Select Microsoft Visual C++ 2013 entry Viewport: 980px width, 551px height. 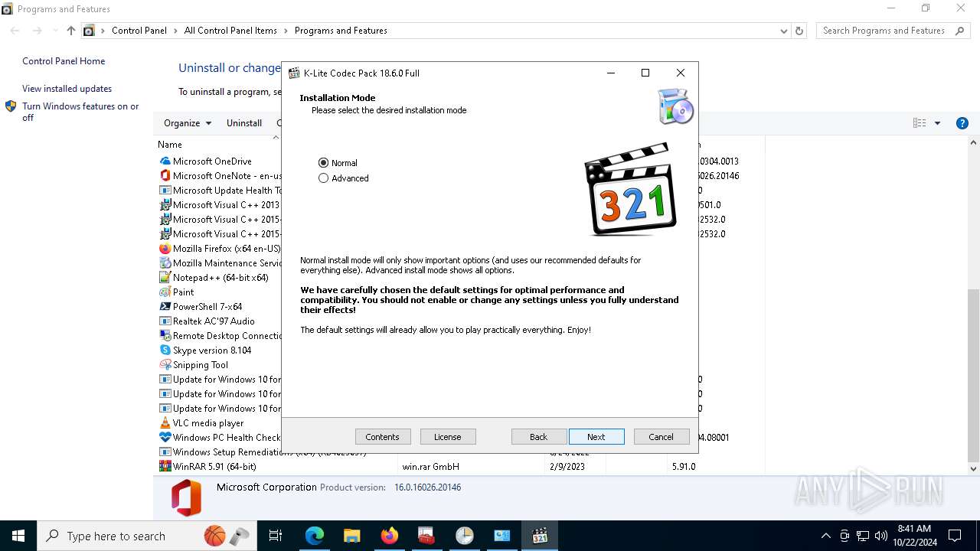[x=226, y=205]
